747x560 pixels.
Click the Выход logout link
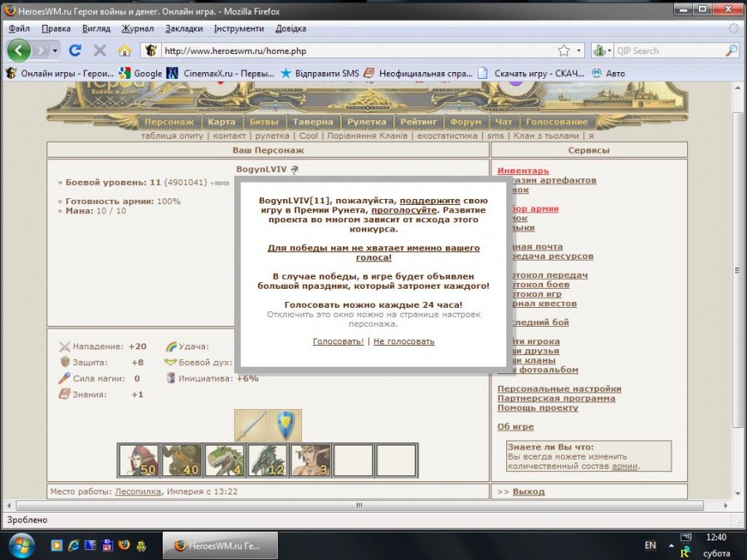tap(529, 491)
